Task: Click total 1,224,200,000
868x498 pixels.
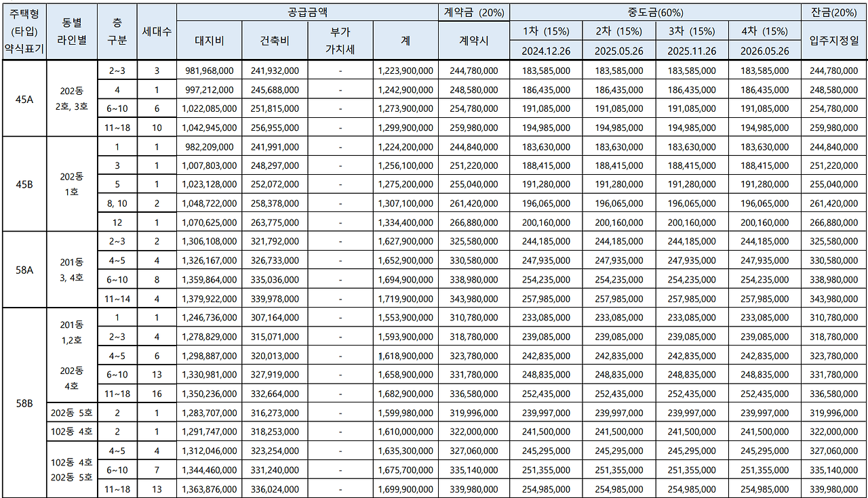Action: pos(405,146)
